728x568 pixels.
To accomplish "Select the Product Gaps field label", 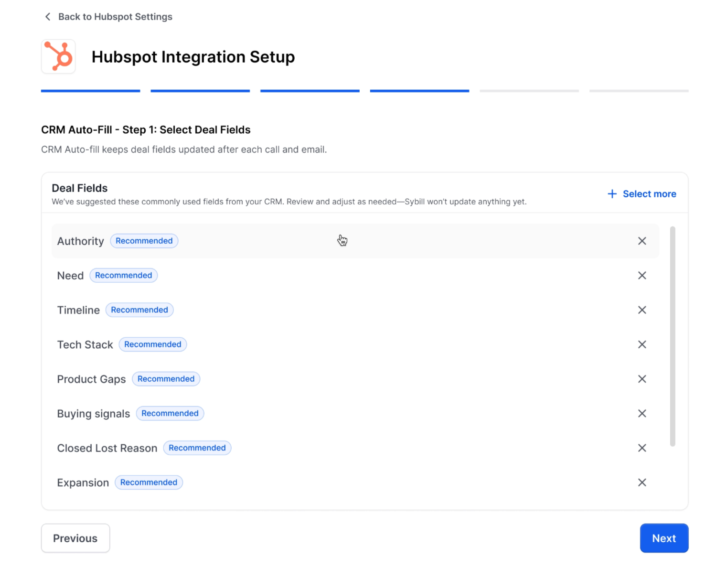I will click(x=91, y=379).
